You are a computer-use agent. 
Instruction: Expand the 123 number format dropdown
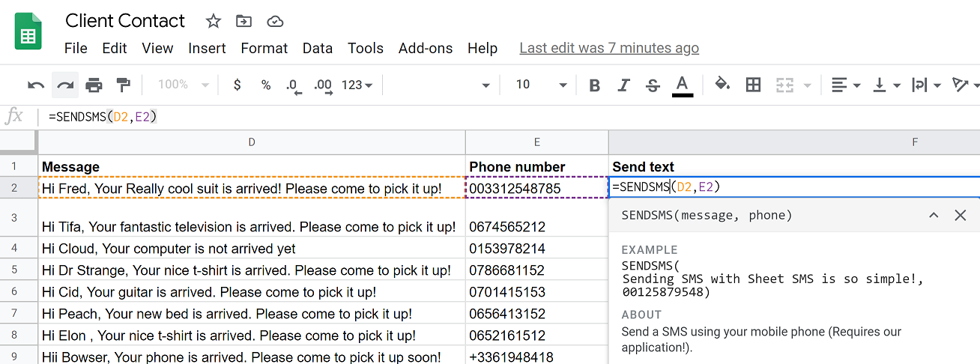pyautogui.click(x=357, y=85)
